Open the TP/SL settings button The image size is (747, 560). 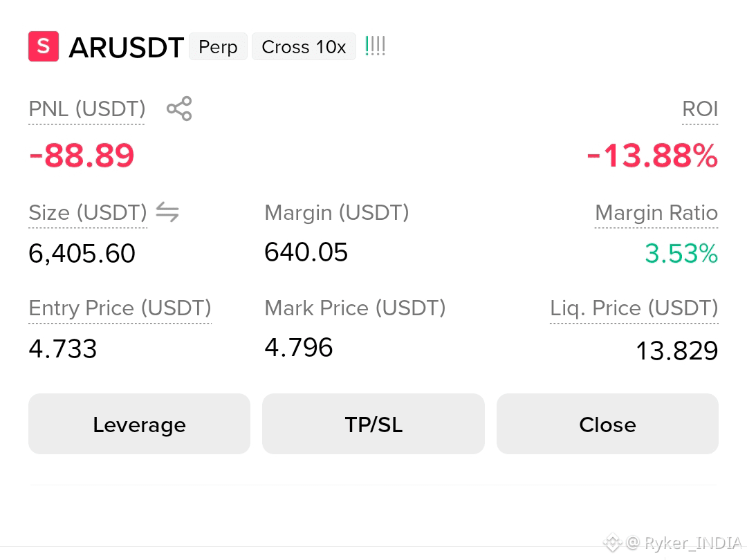coord(373,424)
